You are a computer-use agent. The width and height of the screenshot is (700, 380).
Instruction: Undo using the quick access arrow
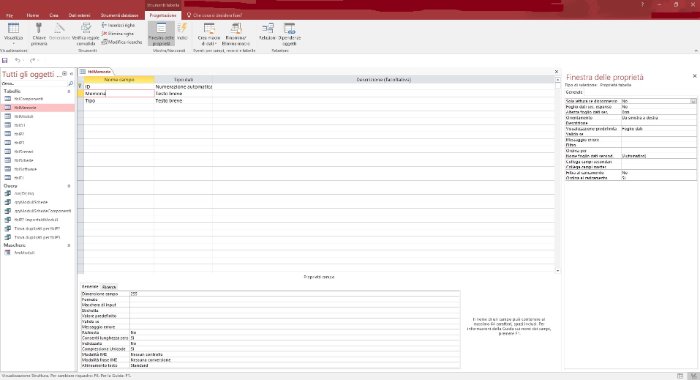tap(17, 60)
